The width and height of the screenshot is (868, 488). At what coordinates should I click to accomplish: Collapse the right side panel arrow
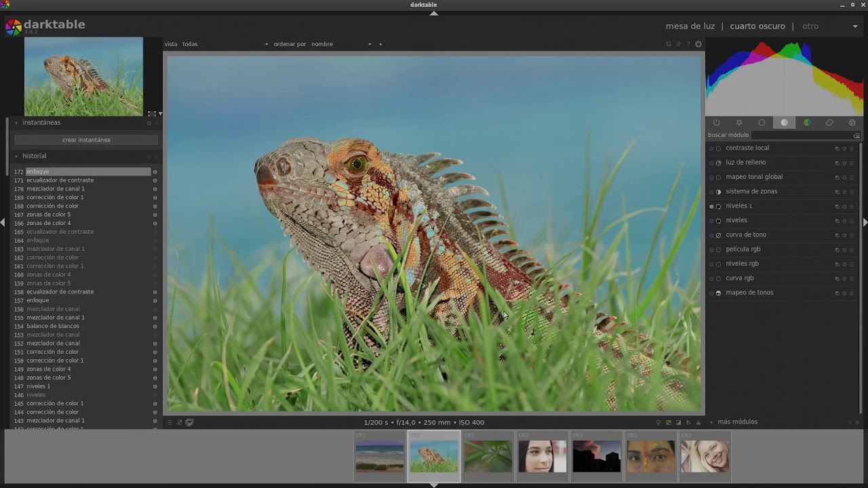point(865,222)
